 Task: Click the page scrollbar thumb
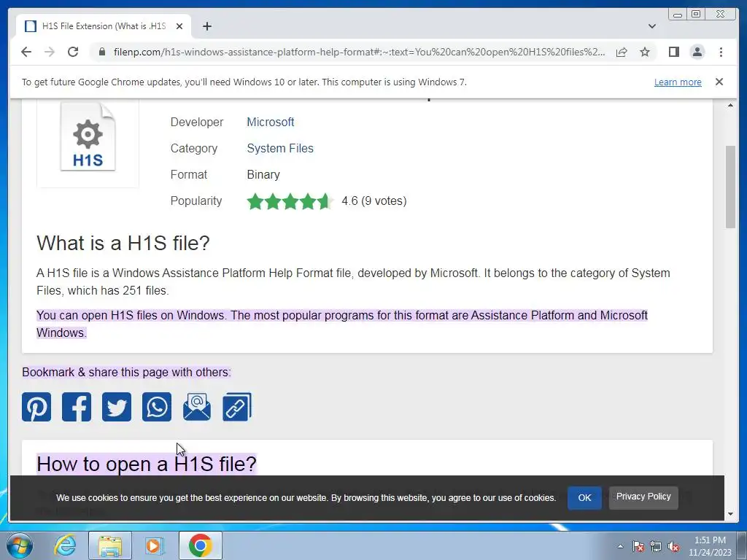(x=730, y=187)
